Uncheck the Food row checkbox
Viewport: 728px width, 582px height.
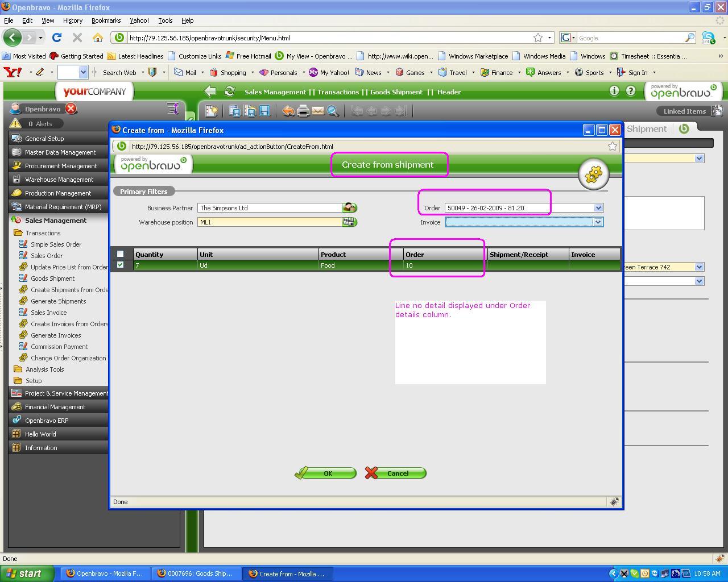tap(120, 265)
